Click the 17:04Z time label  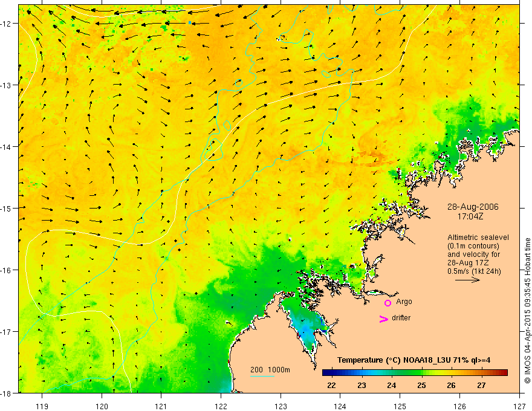tap(470, 216)
